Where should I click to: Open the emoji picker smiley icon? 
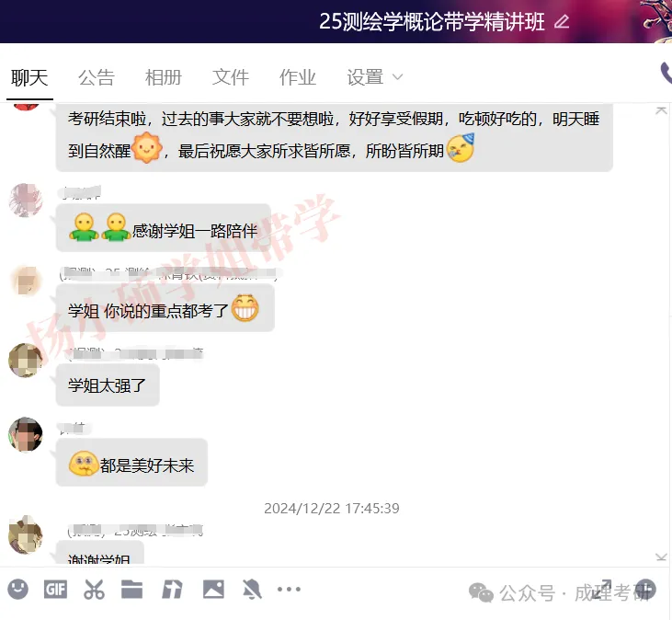[x=18, y=589]
